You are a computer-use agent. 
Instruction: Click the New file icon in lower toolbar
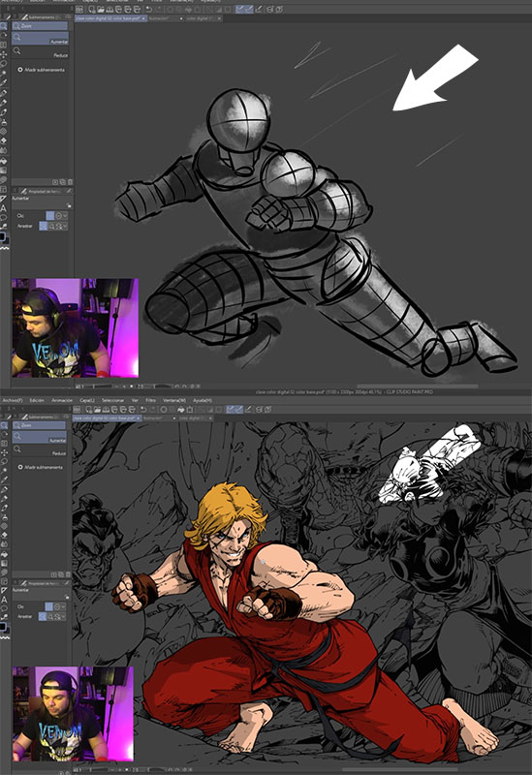pos(89,409)
